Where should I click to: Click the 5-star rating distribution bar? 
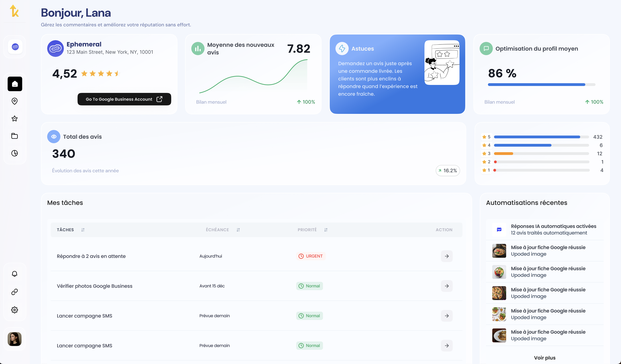pyautogui.click(x=541, y=137)
